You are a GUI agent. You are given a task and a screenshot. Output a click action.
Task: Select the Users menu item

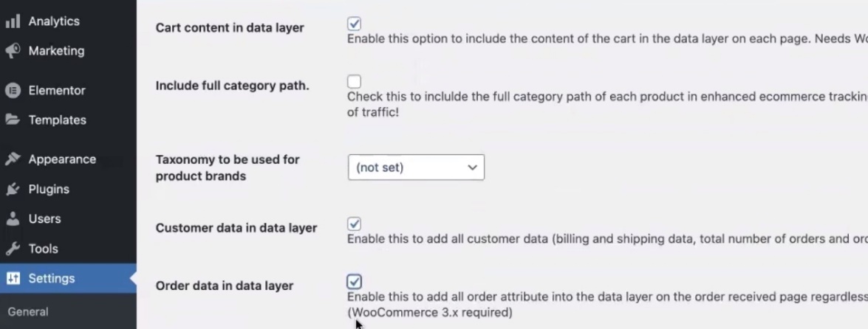(x=44, y=219)
